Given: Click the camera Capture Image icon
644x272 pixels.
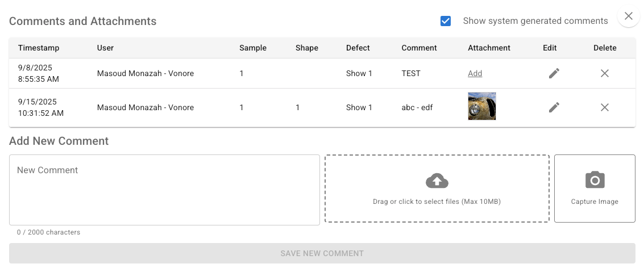Looking at the screenshot, I should pyautogui.click(x=595, y=180).
